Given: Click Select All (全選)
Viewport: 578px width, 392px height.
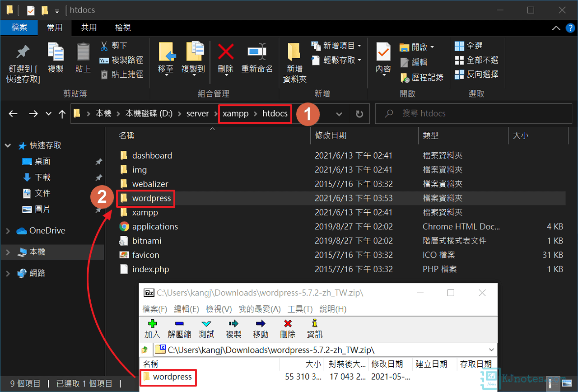Looking at the screenshot, I should pyautogui.click(x=469, y=46).
